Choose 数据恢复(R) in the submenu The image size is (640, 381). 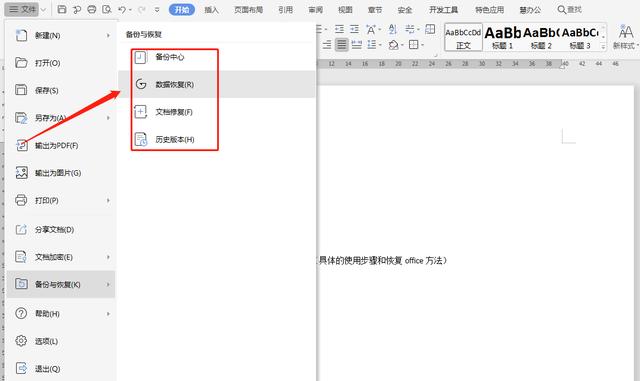click(217, 84)
